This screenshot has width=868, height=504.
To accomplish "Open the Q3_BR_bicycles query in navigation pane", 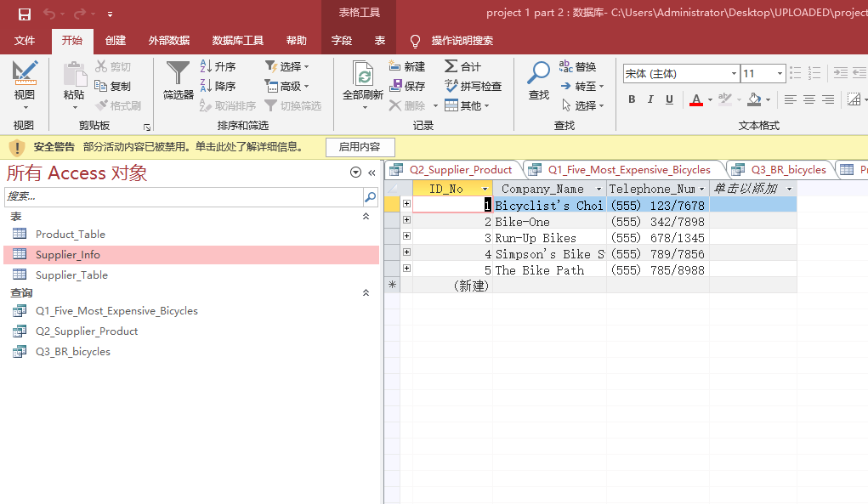I will tap(191, 352).
